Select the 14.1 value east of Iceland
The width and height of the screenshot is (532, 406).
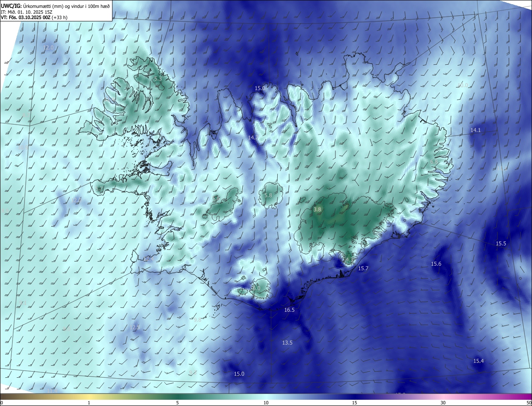tap(475, 130)
